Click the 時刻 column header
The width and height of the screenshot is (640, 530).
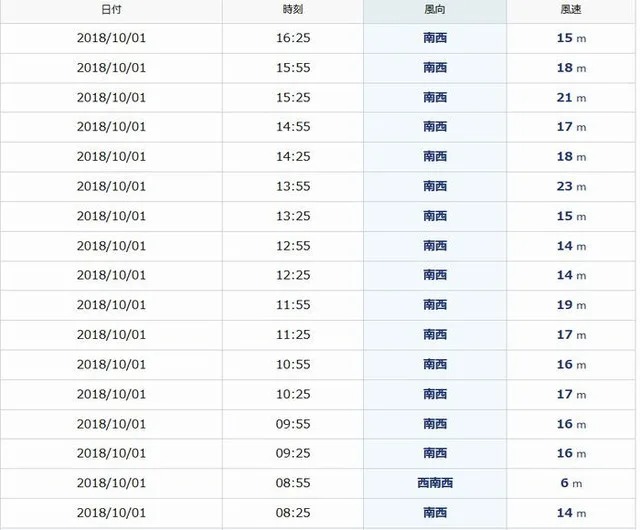pos(293,10)
